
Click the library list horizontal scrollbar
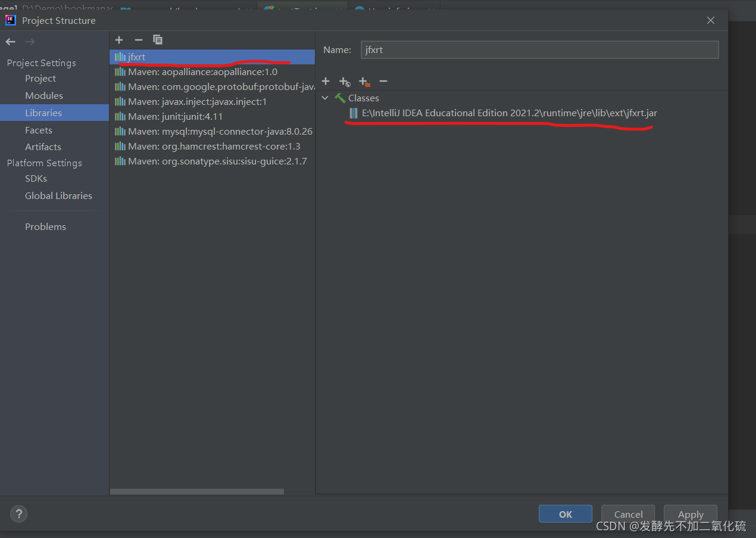[197, 492]
